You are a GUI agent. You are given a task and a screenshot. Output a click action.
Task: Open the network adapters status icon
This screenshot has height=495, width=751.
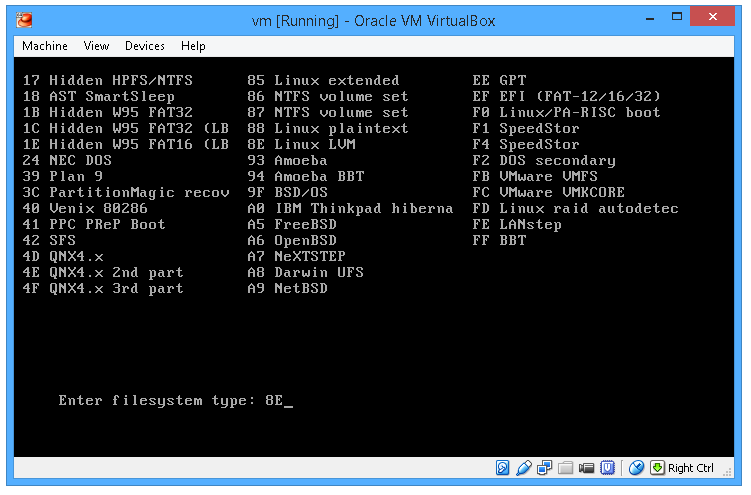pyautogui.click(x=545, y=467)
